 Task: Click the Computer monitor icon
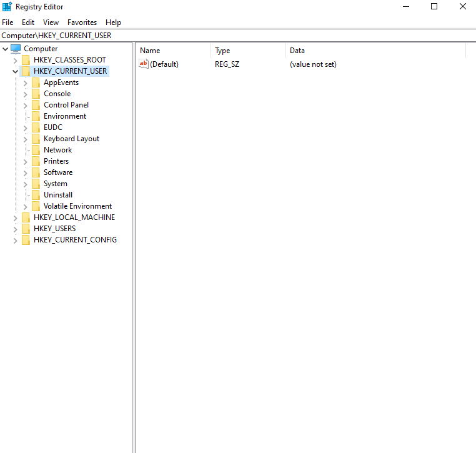(16, 49)
